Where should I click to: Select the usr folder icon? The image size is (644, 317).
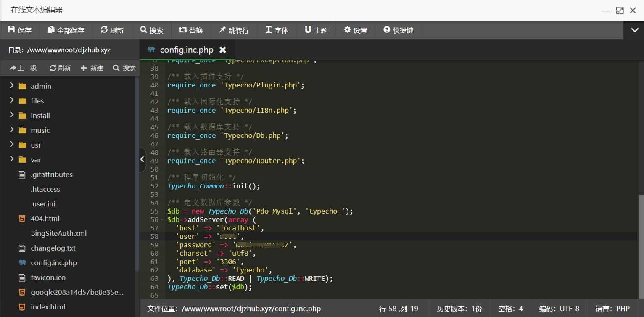pos(23,145)
